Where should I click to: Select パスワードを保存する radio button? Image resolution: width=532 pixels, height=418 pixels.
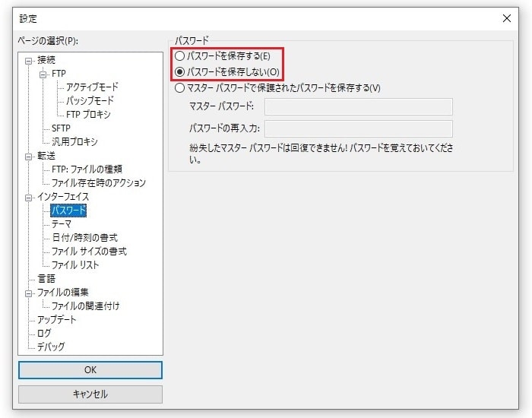pos(179,56)
